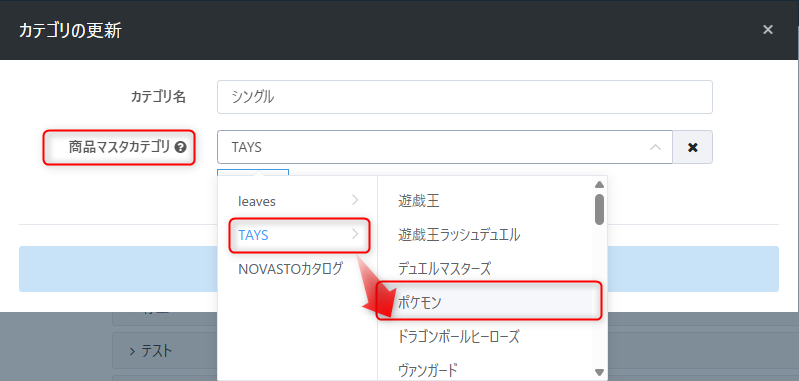799x381 pixels.
Task: Move the category list scrollbar thumb
Action: pos(599,209)
